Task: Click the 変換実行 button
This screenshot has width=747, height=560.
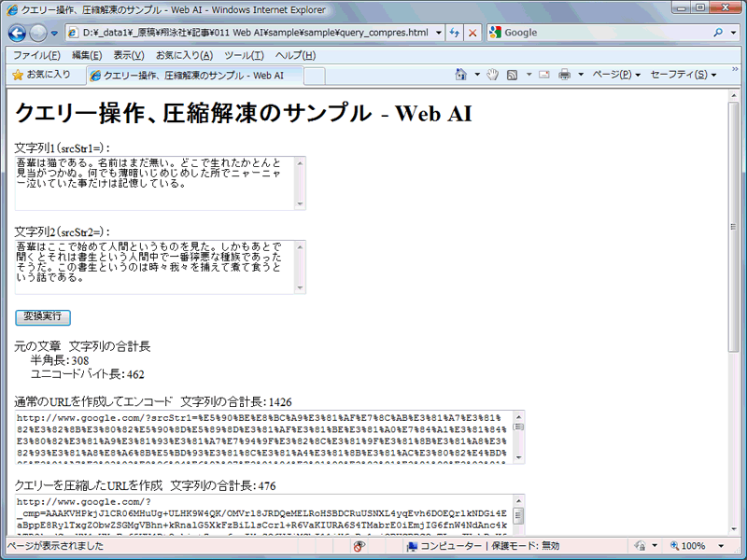Action: pos(43,317)
